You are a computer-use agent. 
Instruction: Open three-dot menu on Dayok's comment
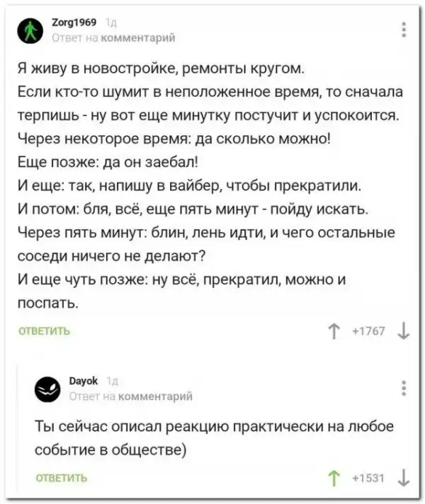403,389
